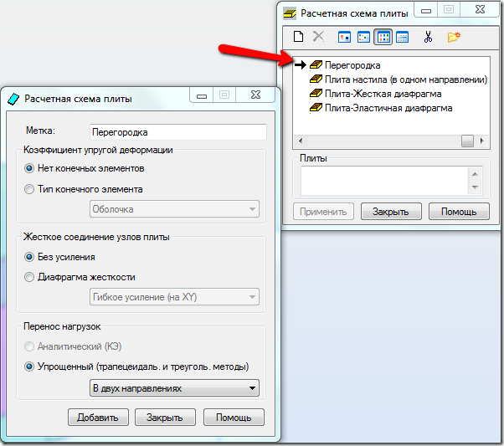Click horizontal scrollbar right arrow
Screen dimensions: 504x446
pyautogui.click(x=482, y=141)
